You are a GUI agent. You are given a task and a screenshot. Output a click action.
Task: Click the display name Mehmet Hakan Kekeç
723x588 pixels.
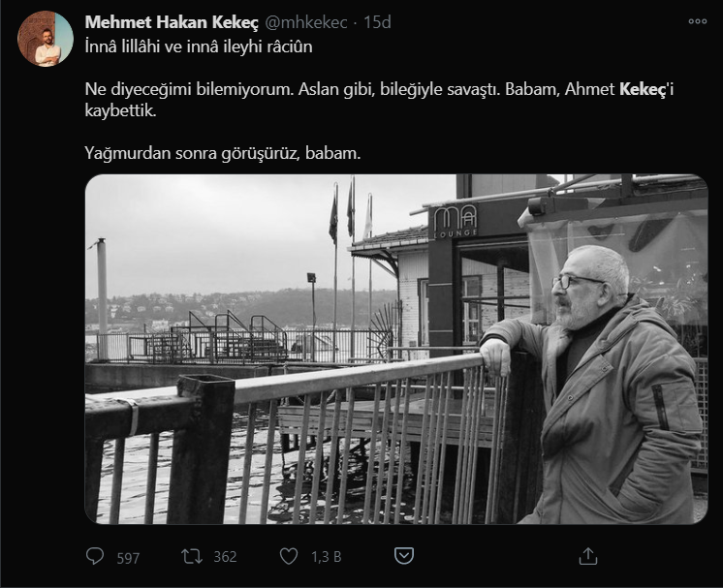(x=172, y=22)
